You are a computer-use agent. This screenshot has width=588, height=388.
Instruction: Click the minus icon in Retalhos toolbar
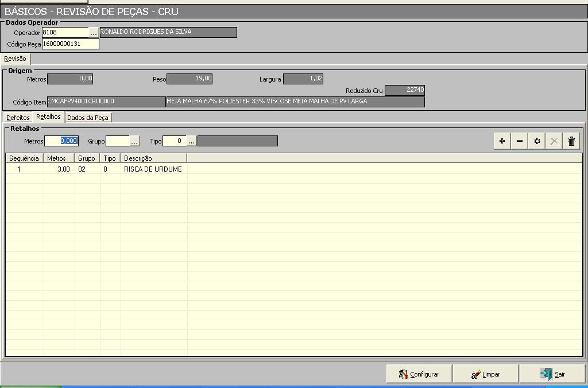click(520, 141)
